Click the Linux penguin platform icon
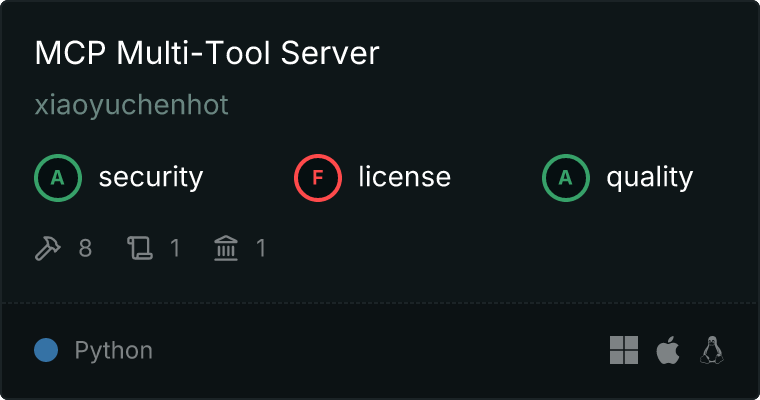The height and width of the screenshot is (400, 760). coord(712,350)
